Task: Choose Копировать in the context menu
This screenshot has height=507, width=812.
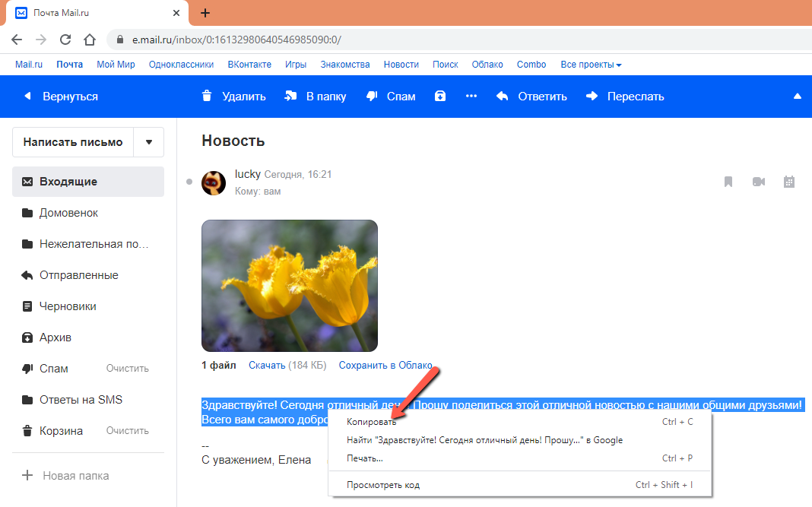Action: [372, 422]
